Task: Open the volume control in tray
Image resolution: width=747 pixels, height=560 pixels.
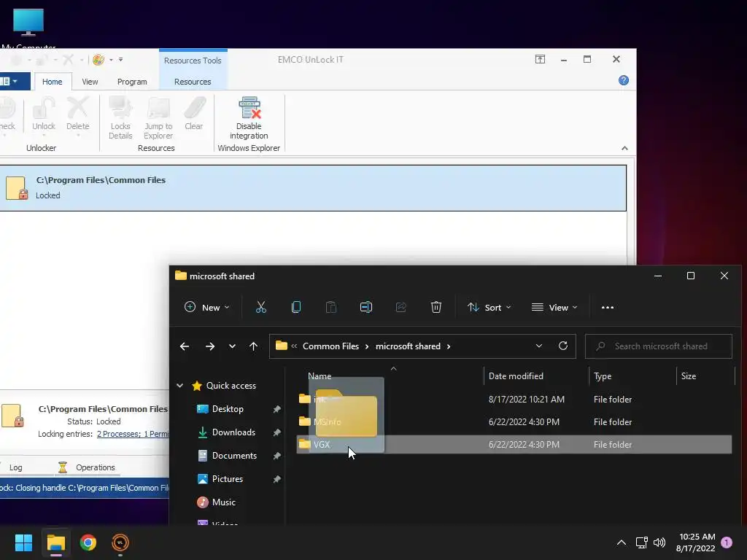Action: click(x=659, y=542)
